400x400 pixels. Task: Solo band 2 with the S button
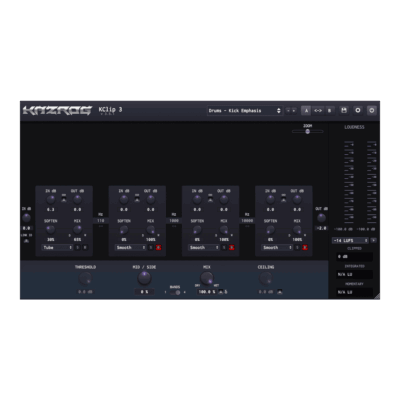click(x=151, y=247)
